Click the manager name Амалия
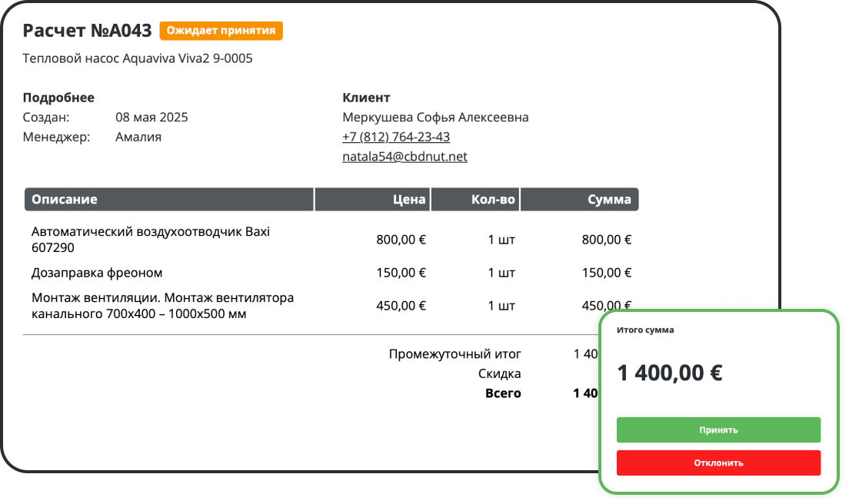This screenshot has height=504, width=849. (135, 136)
